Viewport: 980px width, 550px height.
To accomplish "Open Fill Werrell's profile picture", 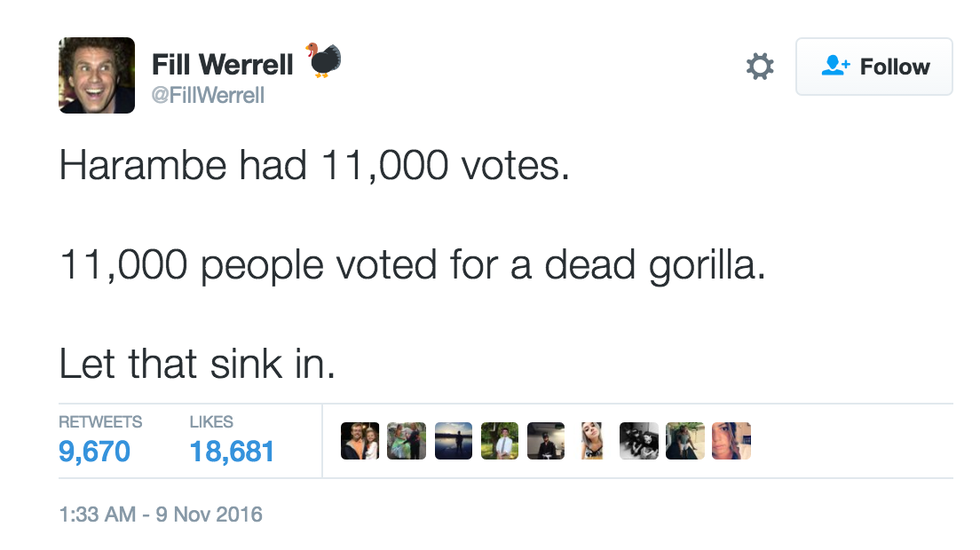I will coord(97,75).
